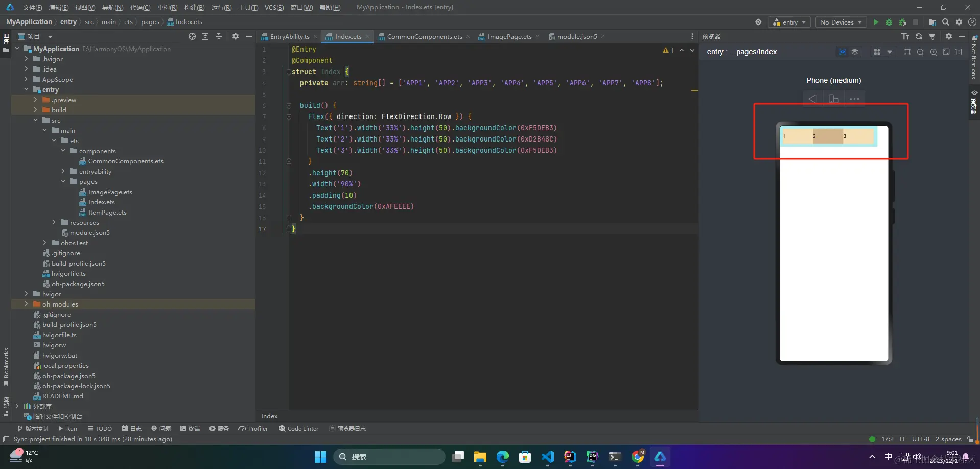Toggle the font size Tt option in the previewer
The height and width of the screenshot is (469, 980).
point(905,36)
